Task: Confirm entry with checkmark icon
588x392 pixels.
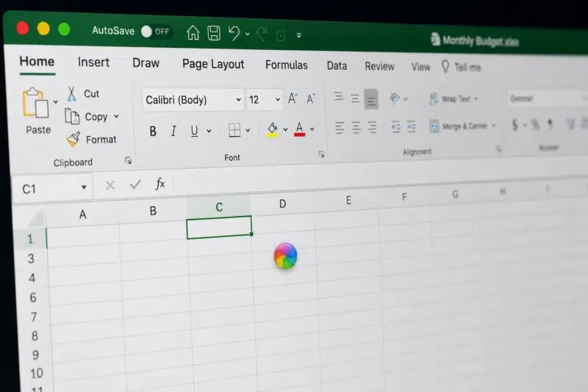Action: point(135,184)
